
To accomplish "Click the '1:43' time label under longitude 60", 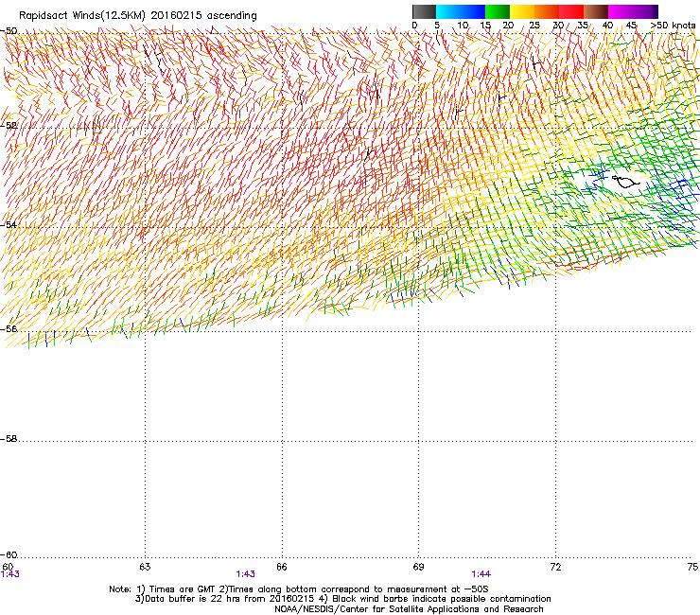I will [x=9, y=574].
